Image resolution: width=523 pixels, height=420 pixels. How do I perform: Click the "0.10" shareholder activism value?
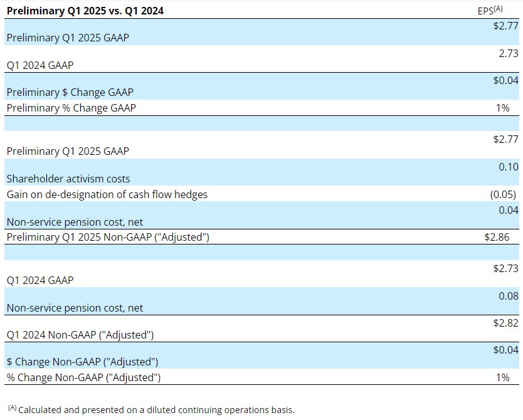pos(509,167)
